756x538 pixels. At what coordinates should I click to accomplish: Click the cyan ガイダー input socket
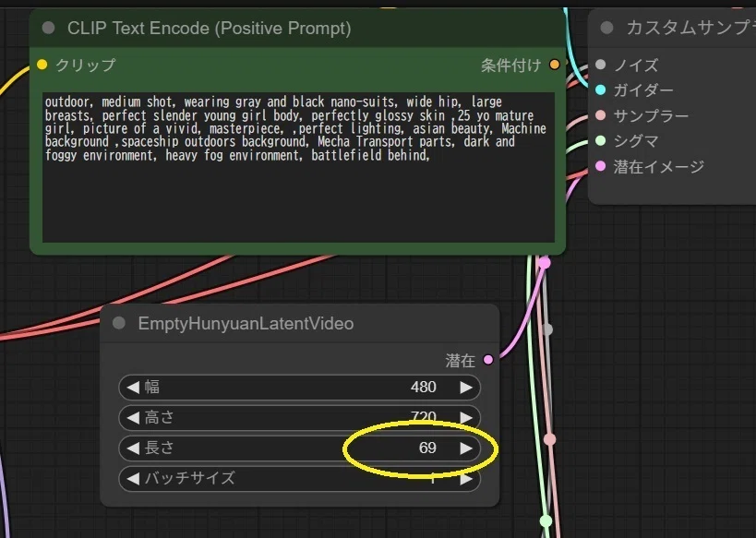[600, 90]
